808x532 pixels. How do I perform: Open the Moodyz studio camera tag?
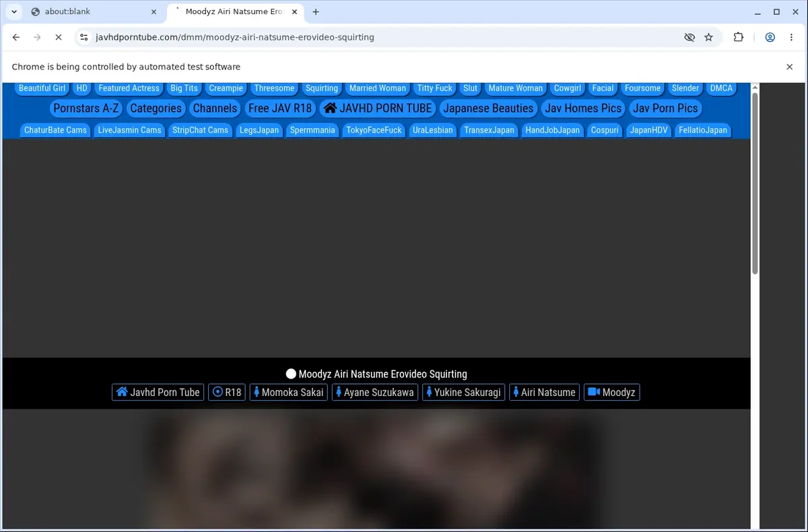pos(611,392)
